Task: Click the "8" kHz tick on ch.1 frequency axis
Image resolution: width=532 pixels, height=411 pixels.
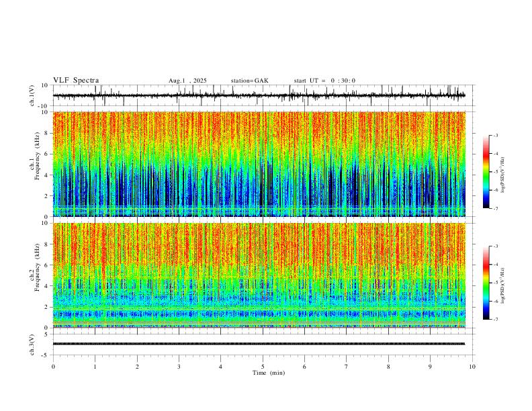Action: (x=47, y=133)
